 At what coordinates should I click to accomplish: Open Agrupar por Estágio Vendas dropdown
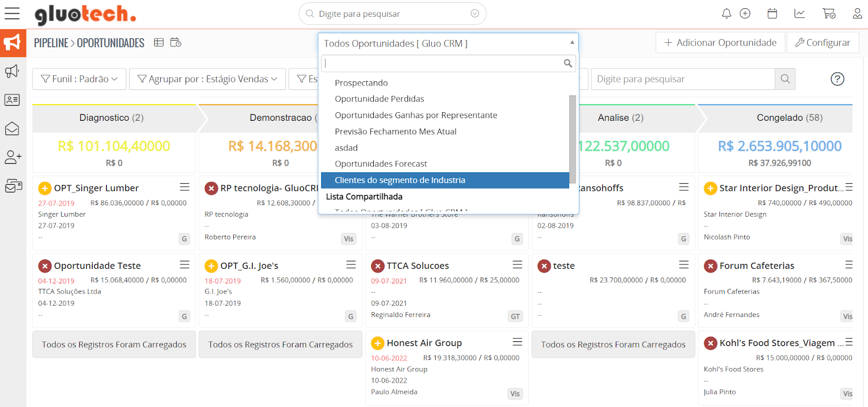tap(207, 79)
